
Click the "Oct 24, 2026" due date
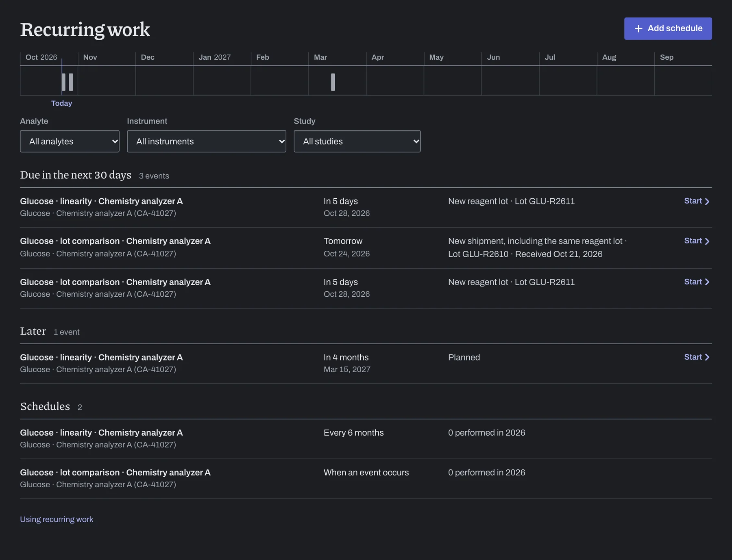346,254
